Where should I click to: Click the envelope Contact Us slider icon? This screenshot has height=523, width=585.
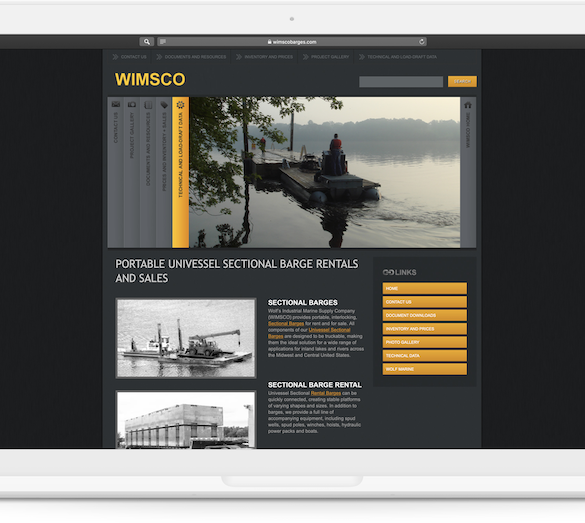pos(116,104)
